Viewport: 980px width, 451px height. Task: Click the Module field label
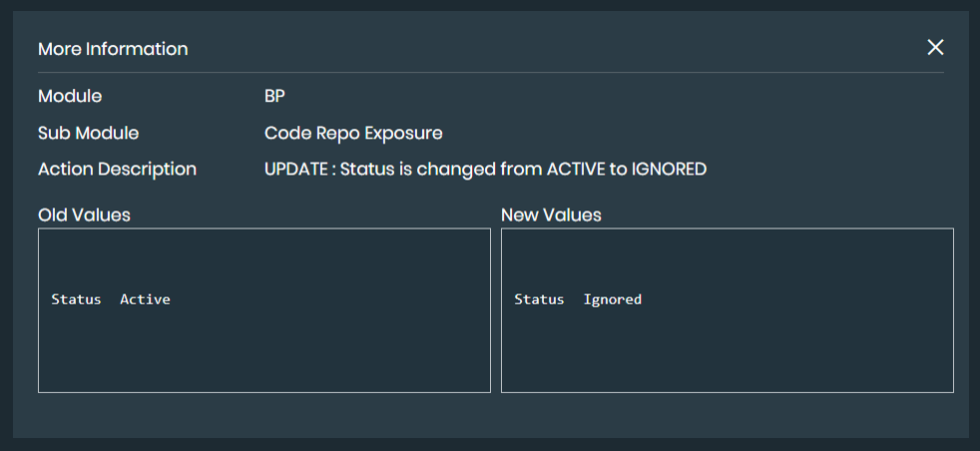[70, 97]
